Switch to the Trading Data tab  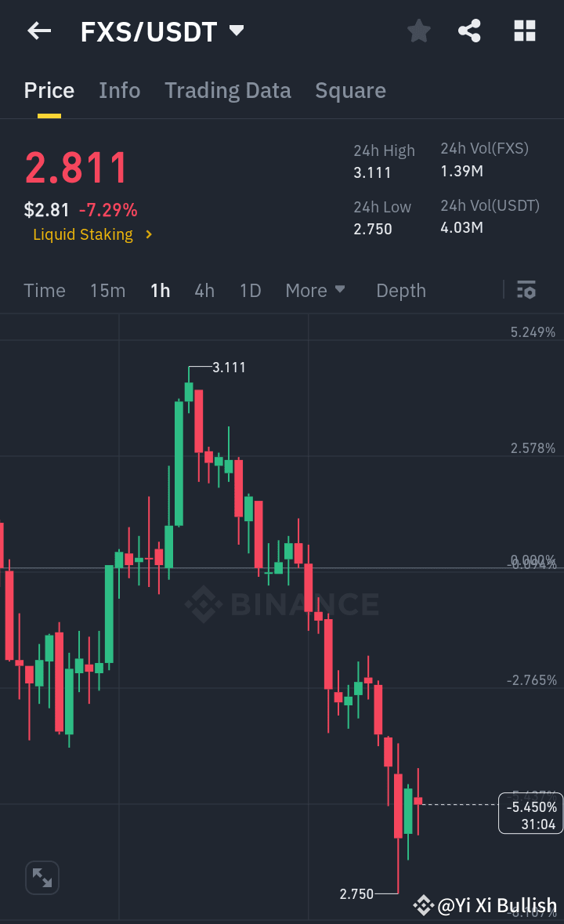[227, 89]
